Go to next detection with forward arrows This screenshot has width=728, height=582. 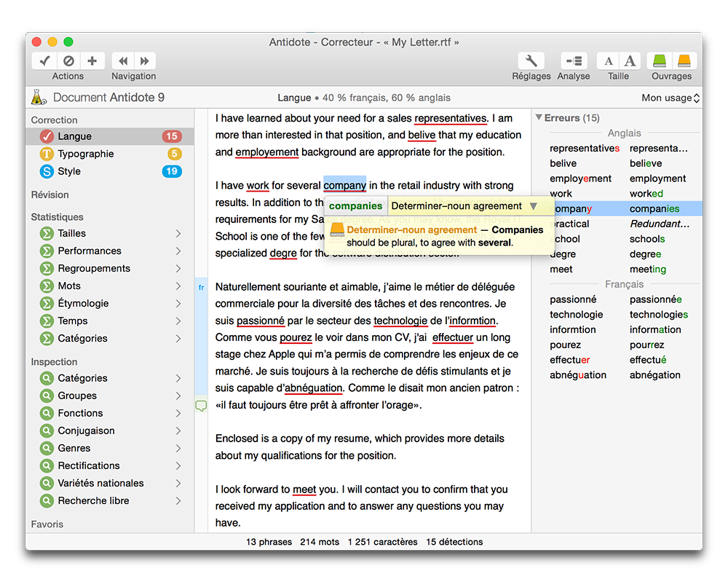tap(145, 61)
